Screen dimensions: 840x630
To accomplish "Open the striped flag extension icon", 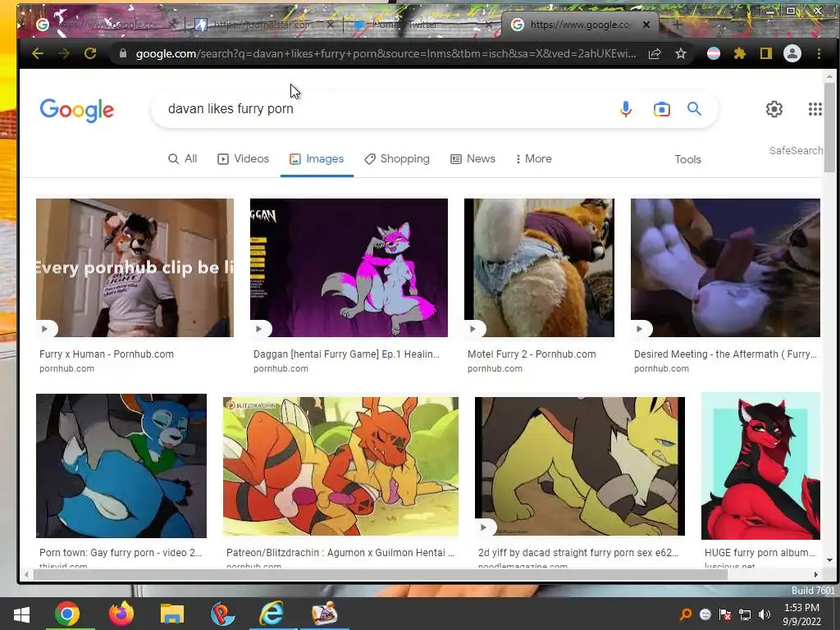I will point(714,53).
